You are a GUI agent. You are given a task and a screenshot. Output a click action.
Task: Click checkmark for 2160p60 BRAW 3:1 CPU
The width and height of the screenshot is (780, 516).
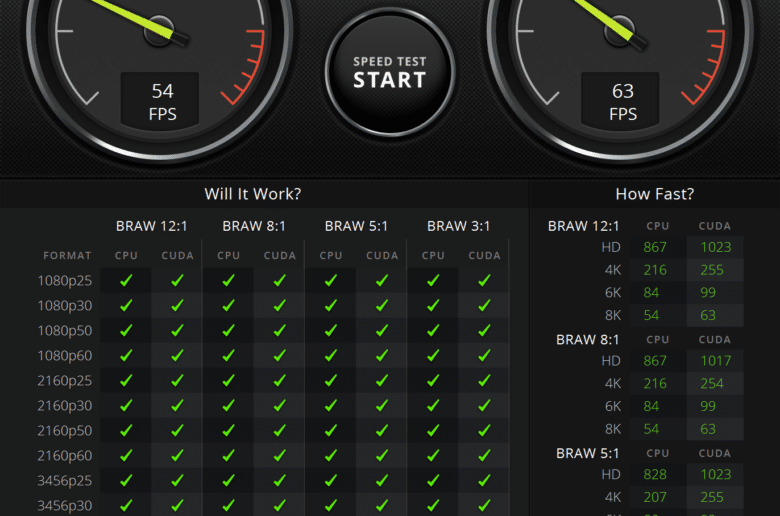(x=433, y=455)
